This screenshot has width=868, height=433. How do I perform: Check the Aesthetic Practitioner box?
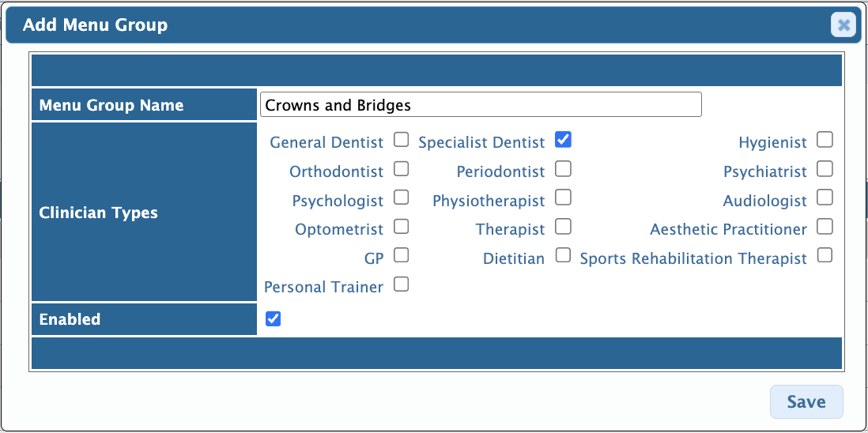point(825,226)
